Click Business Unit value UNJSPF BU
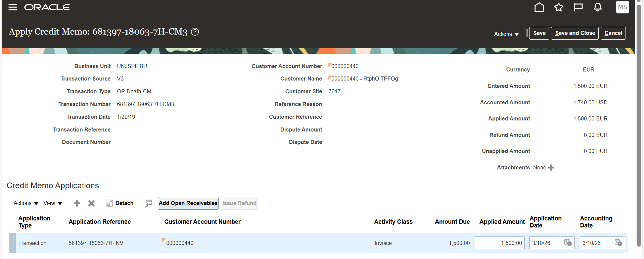This screenshot has width=644, height=259. 132,66
